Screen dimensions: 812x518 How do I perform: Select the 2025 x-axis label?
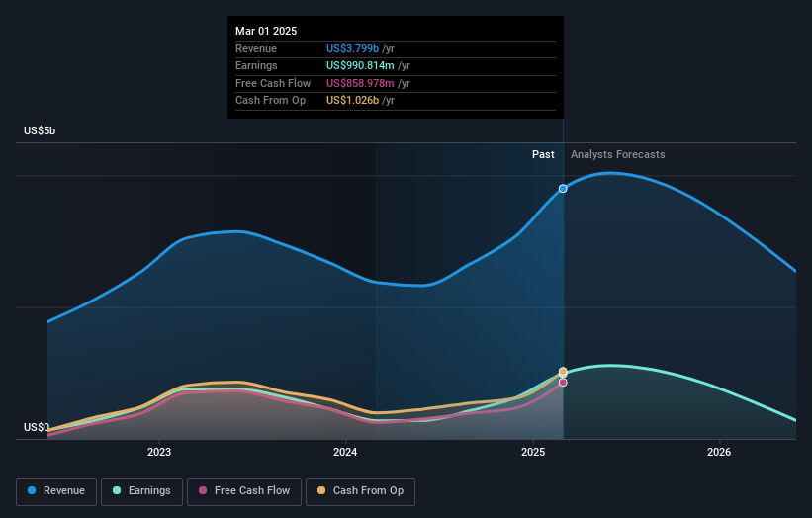pos(533,453)
